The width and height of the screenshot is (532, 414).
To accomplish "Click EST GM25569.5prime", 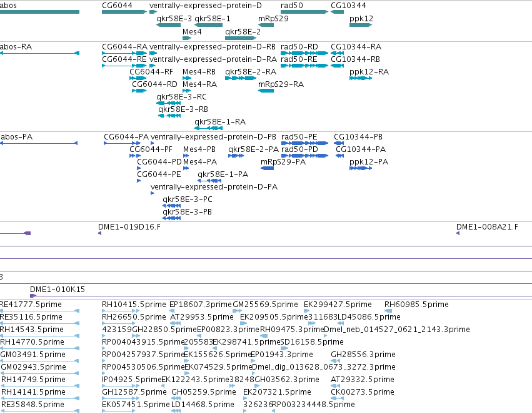I will coord(237,311).
